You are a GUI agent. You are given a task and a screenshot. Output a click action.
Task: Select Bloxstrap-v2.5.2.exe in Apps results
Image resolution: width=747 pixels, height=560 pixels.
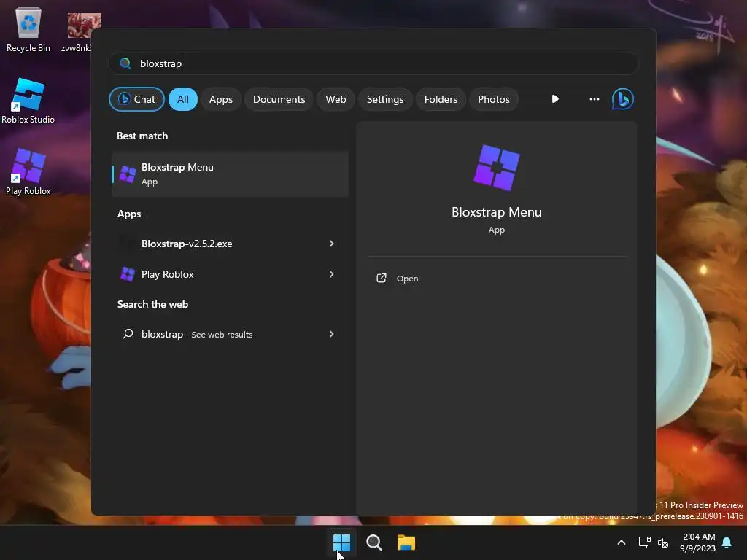tap(230, 244)
